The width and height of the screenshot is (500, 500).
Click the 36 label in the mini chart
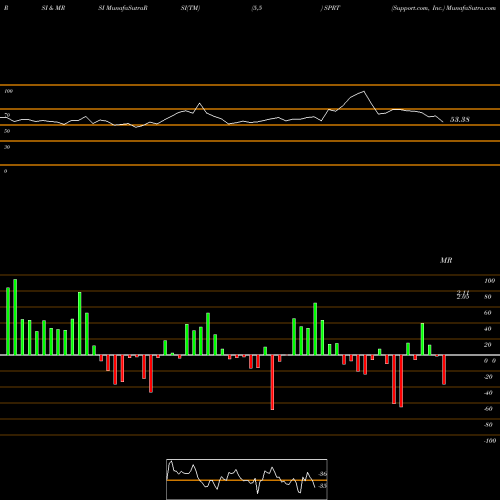pyautogui.click(x=323, y=474)
